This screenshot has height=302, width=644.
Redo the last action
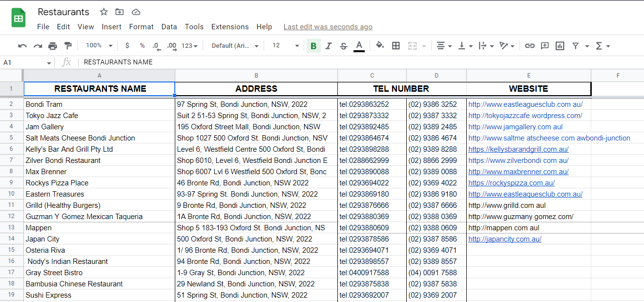point(38,46)
